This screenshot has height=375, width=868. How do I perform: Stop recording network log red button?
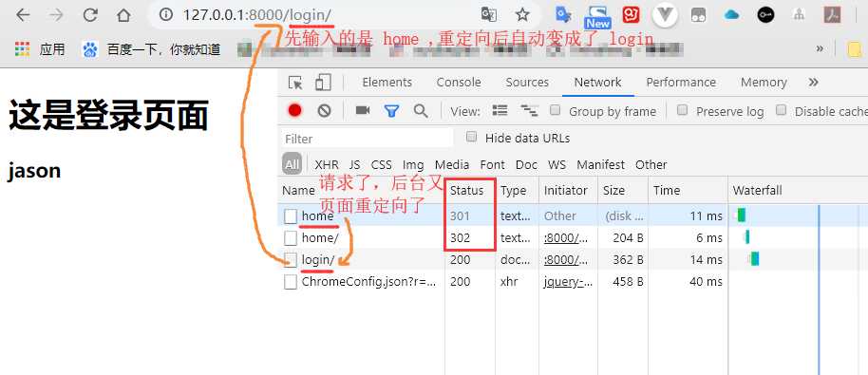point(294,111)
